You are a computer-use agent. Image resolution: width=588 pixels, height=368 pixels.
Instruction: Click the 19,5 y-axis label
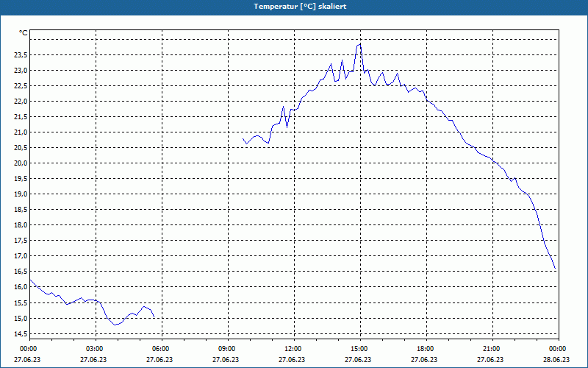click(21, 179)
